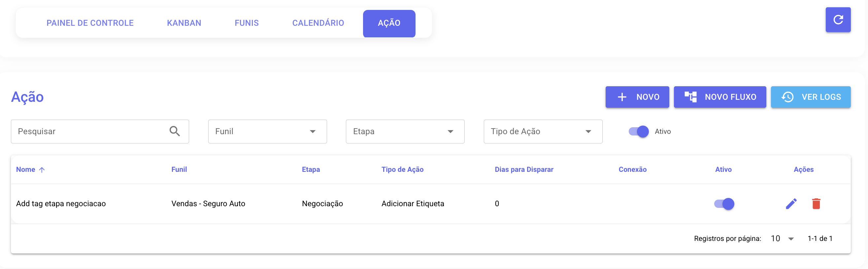Focus the Pesquisar search field
The image size is (868, 269).
[91, 131]
